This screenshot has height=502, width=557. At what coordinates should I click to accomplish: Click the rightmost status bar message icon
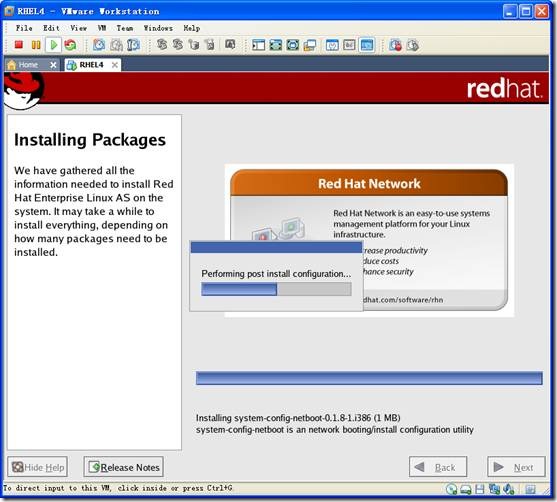[530, 490]
